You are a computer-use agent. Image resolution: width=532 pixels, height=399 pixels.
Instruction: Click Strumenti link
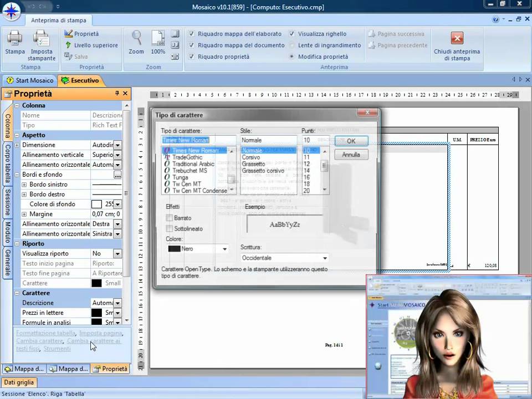pos(57,349)
